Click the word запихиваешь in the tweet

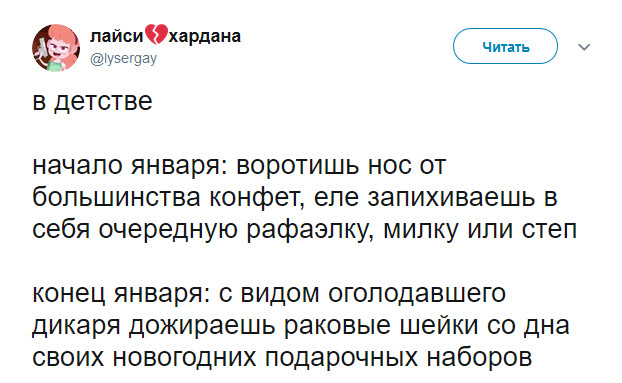tap(451, 198)
